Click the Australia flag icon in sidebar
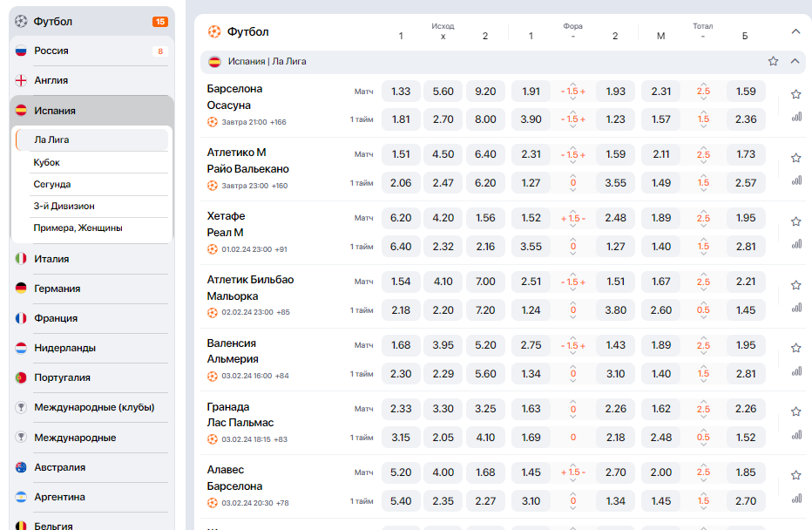The height and width of the screenshot is (530, 812). 21,466
